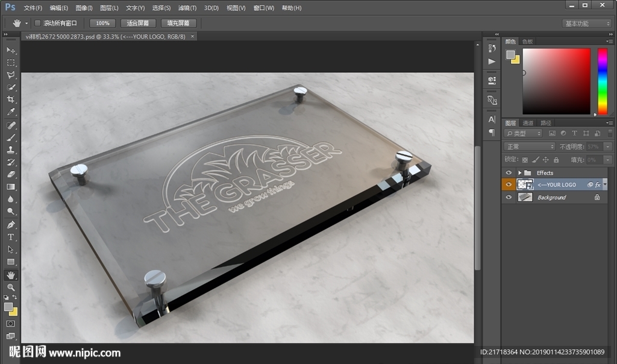Switch to the 色板 tab
Image resolution: width=617 pixels, height=364 pixels.
coord(527,42)
